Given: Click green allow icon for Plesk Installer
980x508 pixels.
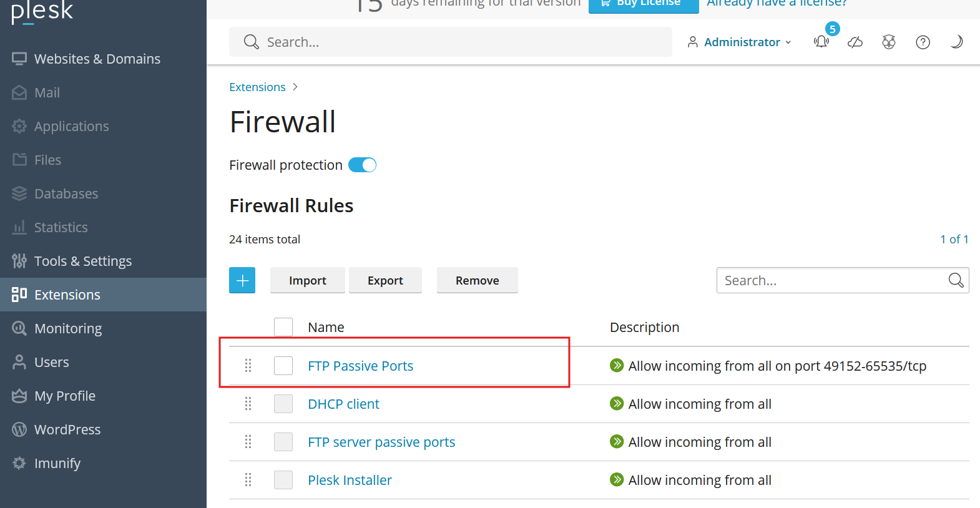Looking at the screenshot, I should pyautogui.click(x=617, y=479).
